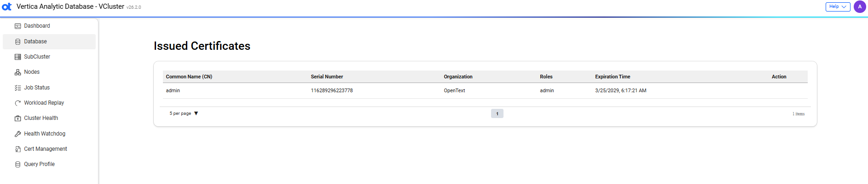868x184 pixels.
Task: Select the 'admin' common name cell
Action: pos(173,90)
